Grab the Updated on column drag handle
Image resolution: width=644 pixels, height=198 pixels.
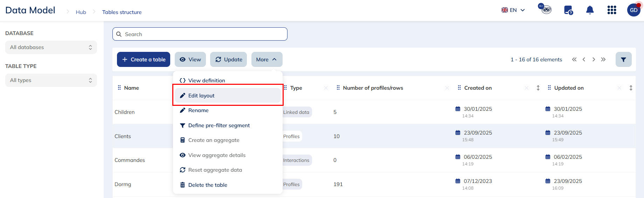click(x=549, y=88)
